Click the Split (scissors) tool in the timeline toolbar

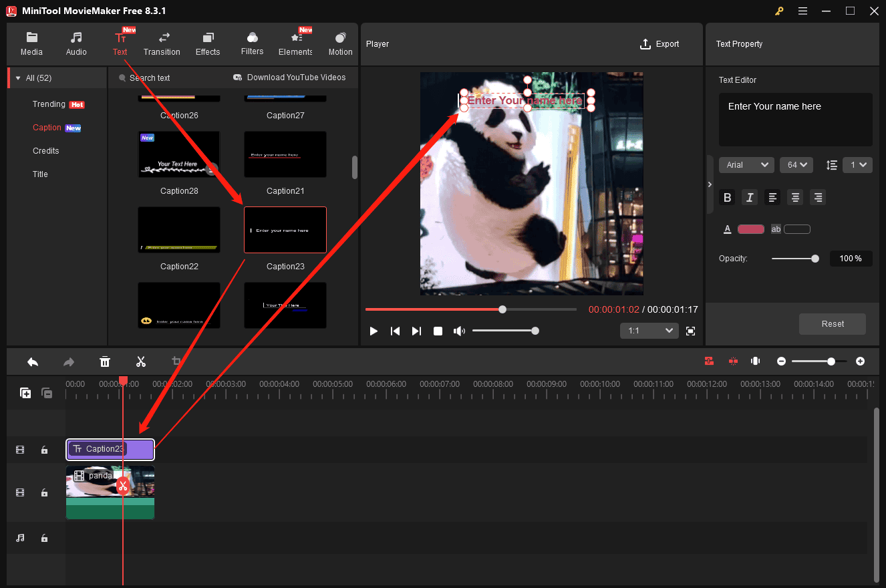pyautogui.click(x=141, y=361)
